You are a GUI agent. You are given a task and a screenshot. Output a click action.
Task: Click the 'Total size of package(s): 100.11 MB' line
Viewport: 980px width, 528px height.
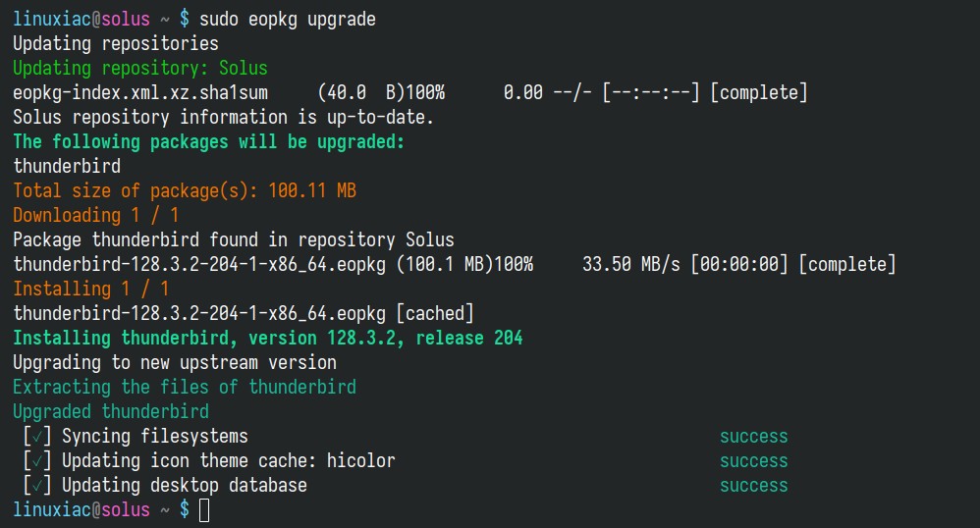click(x=185, y=190)
